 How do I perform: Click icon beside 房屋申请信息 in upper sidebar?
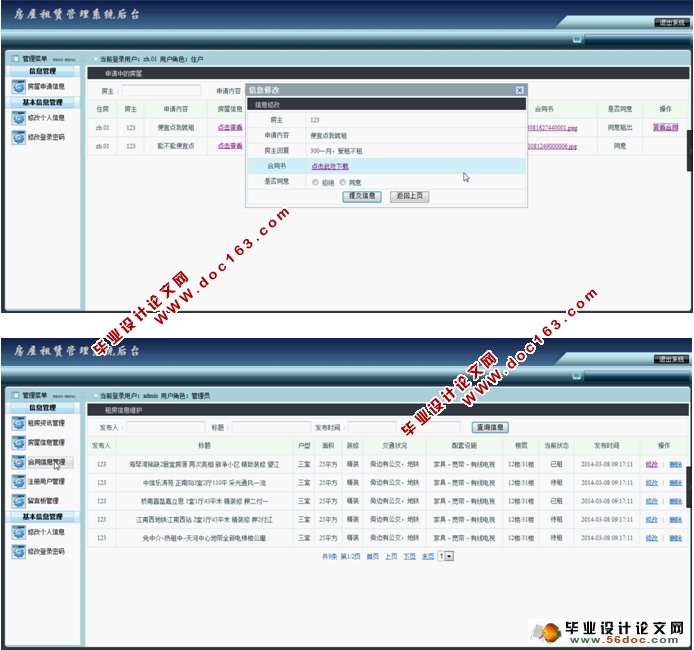[x=18, y=86]
